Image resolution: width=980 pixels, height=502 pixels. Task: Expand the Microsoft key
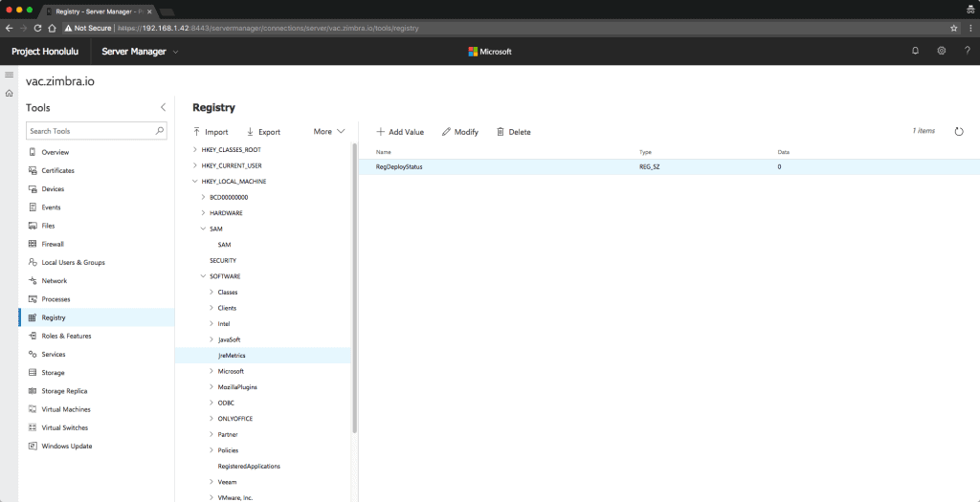[212, 371]
